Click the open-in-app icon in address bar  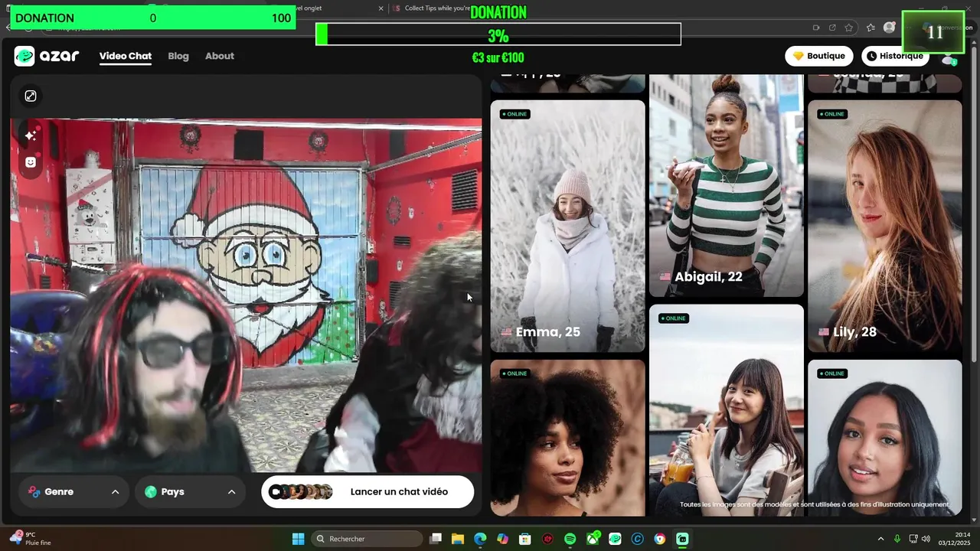point(832,28)
